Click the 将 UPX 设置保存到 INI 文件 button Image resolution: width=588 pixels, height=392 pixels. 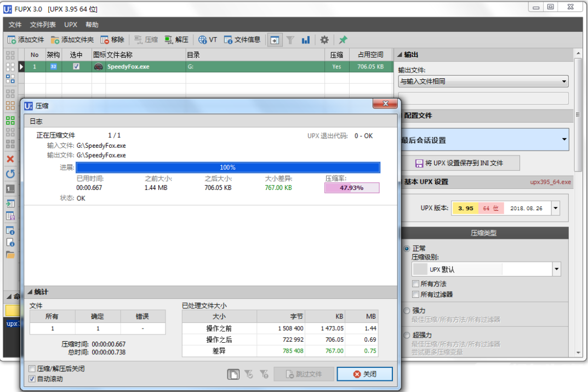coord(460,163)
